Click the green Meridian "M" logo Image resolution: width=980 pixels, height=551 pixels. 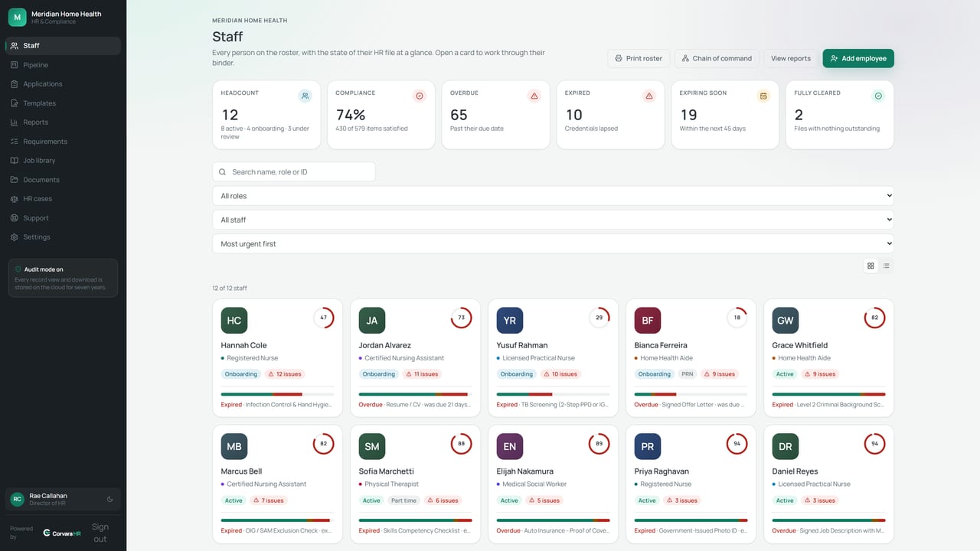coord(17,17)
